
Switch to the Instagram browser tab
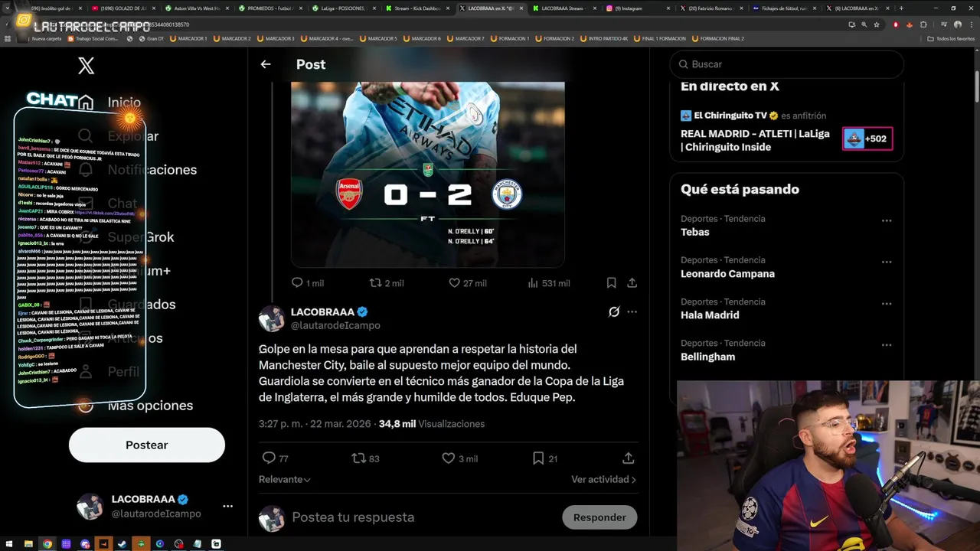click(635, 8)
